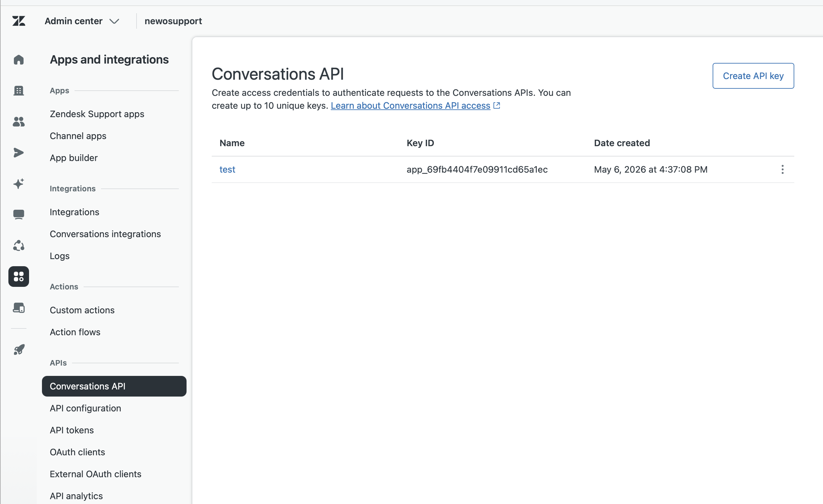The height and width of the screenshot is (504, 823).
Task: Click external link icon beside Learn link
Action: coord(497,106)
